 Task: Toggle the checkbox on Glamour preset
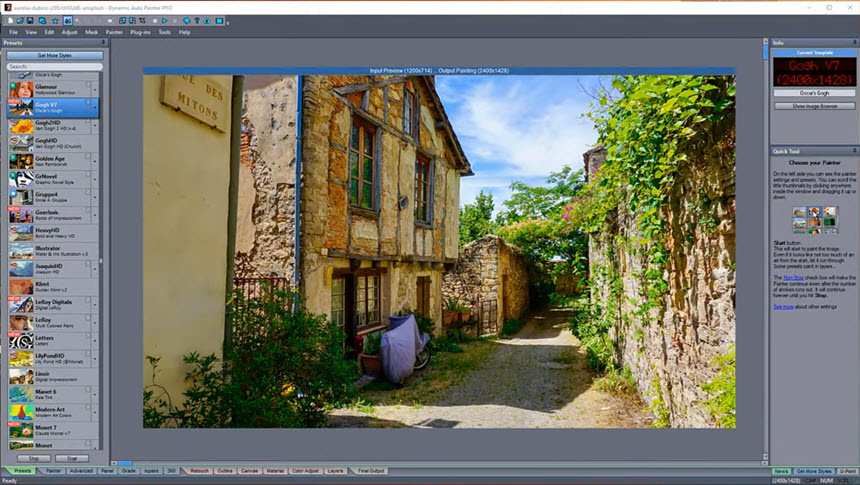point(90,83)
